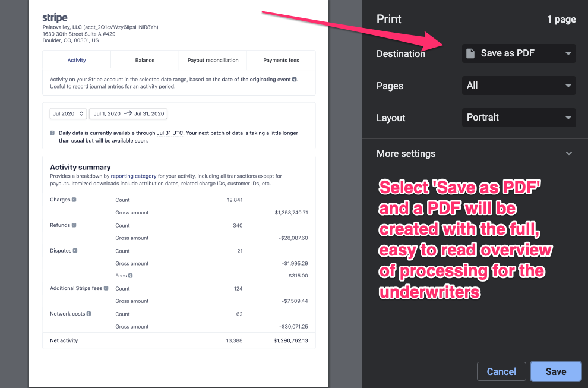Click the Save button

556,371
